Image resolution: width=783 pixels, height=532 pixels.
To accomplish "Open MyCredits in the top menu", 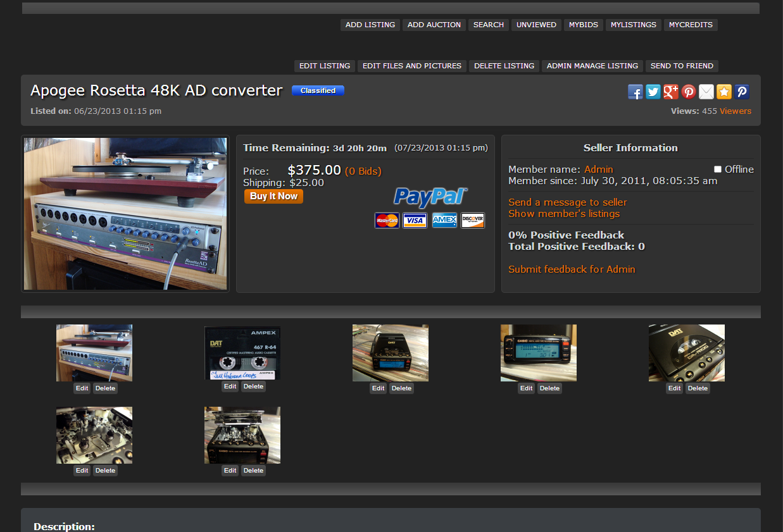I will point(691,25).
